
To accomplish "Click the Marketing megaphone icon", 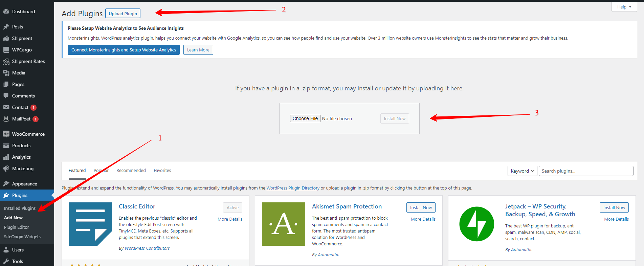I will (x=6, y=169).
